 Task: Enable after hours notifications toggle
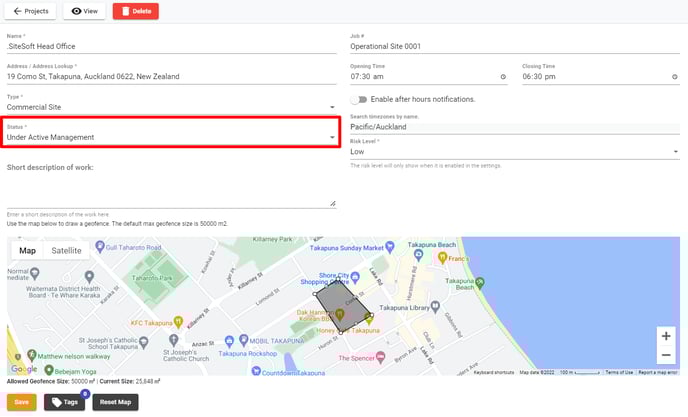tap(358, 99)
